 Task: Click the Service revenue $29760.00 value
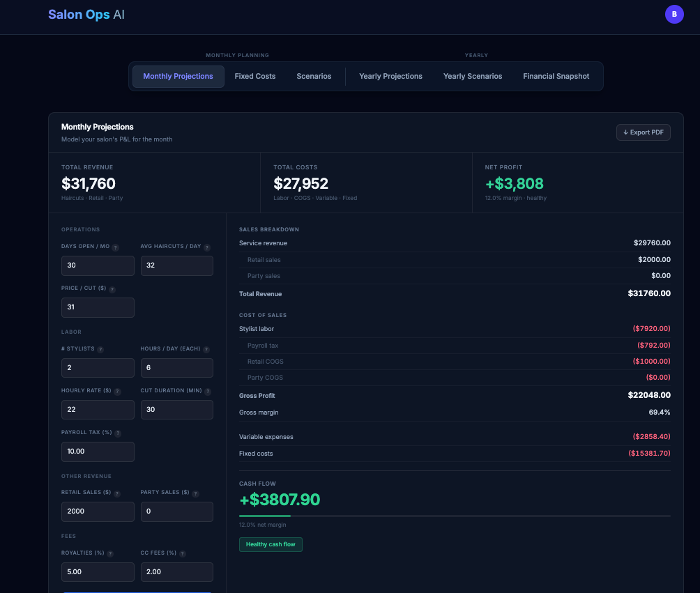[x=652, y=242]
